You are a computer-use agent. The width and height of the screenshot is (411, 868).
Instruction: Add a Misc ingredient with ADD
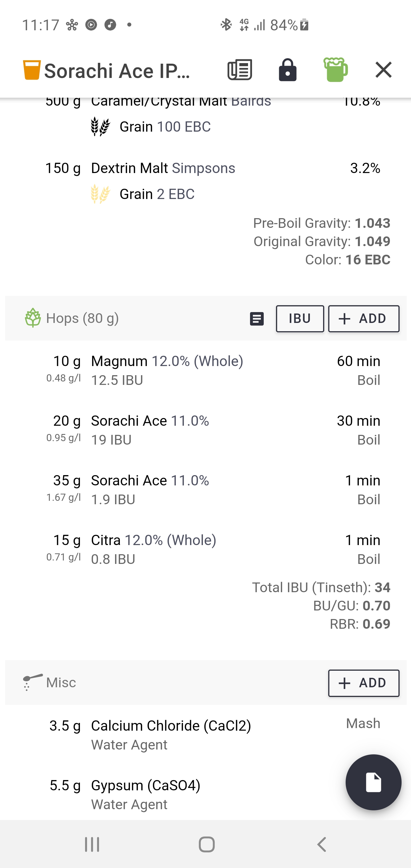364,683
